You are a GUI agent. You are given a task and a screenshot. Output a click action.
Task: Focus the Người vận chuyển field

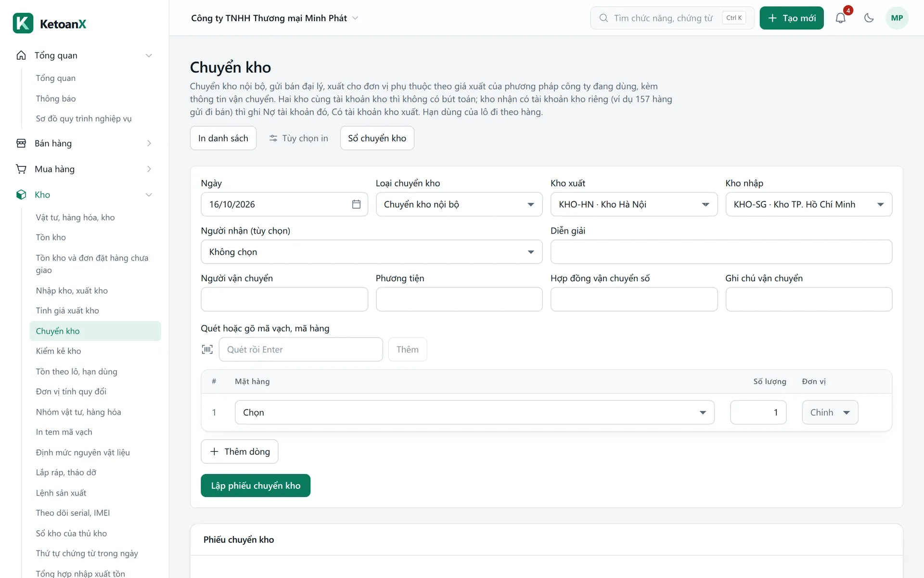284,299
